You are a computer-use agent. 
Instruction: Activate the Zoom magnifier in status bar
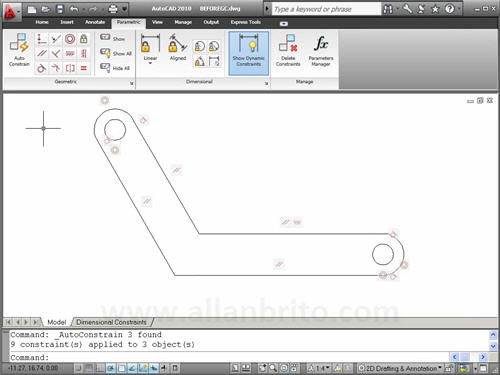pos(273,368)
